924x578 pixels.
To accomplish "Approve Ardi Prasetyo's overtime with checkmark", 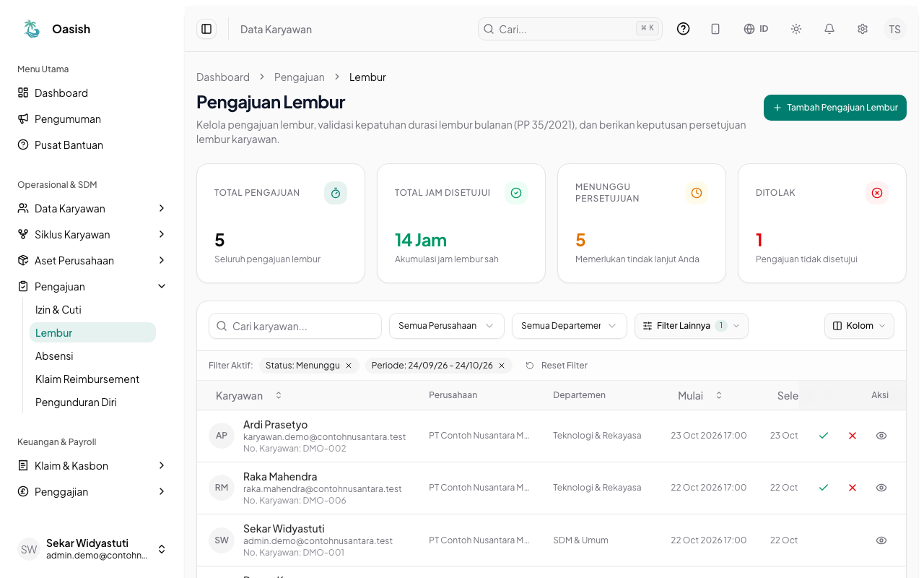I will pyautogui.click(x=824, y=436).
